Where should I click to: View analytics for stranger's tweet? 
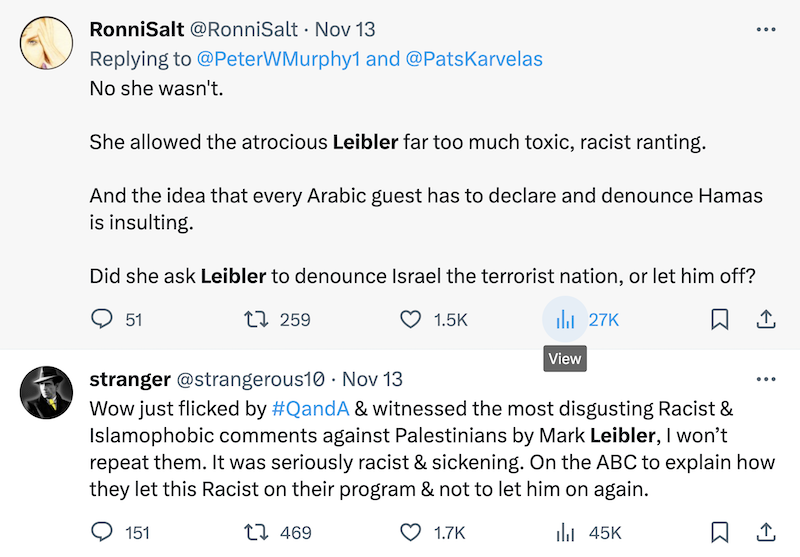[x=565, y=533]
